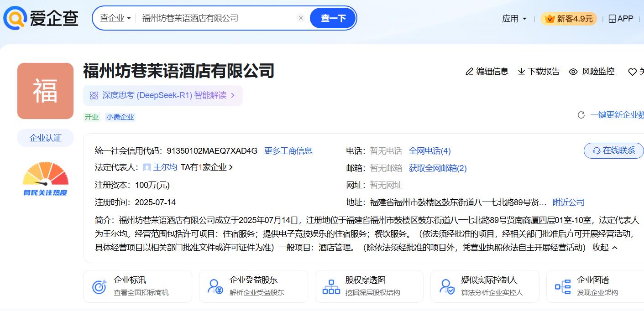Open the 新客4.9元 promotion
Viewport: 644px width, 311px height.
pos(568,19)
